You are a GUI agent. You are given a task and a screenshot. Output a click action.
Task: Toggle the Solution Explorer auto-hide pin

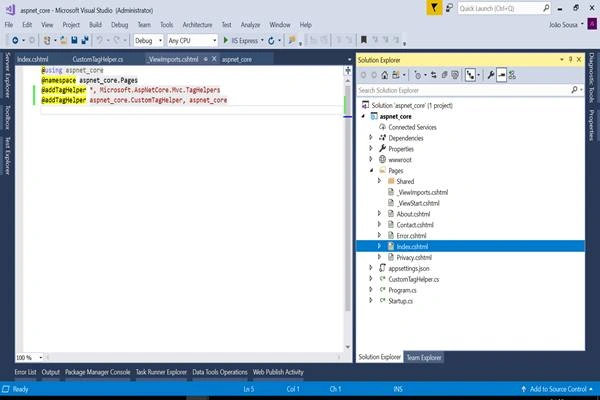pos(571,59)
